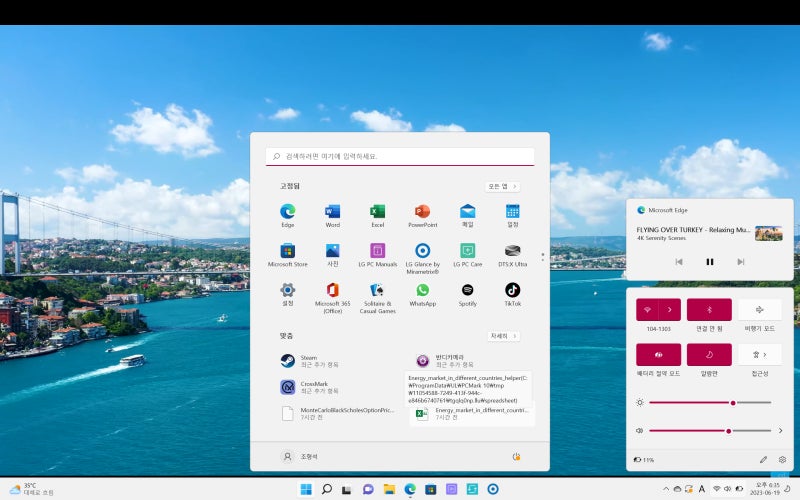
Task: Open the Mail app icon
Action: point(467,215)
